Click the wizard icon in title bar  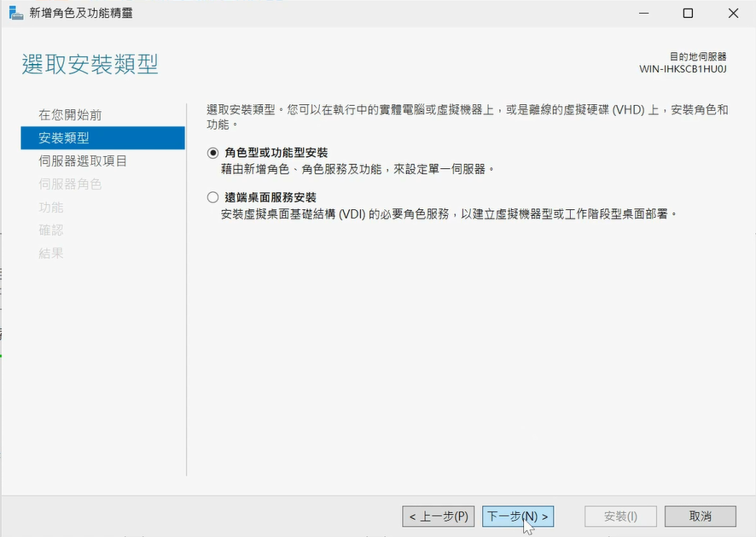[x=16, y=13]
